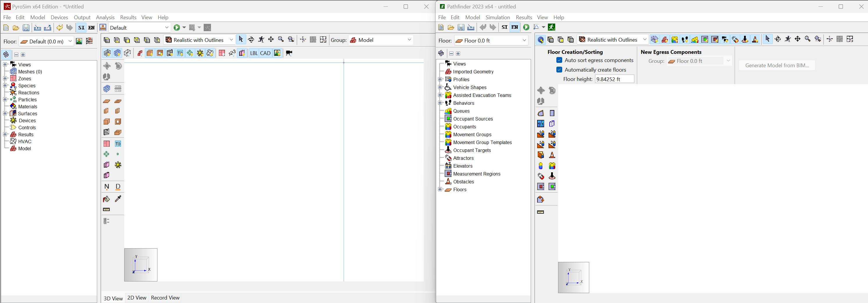Select the eyedropper pick tool in PyroSim
Screen dimensions: 868x303
pos(118,199)
